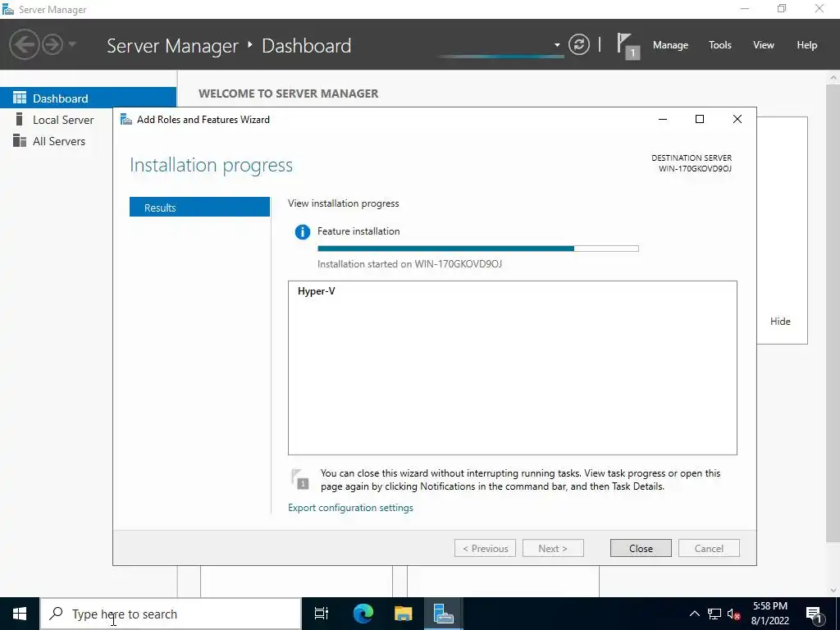The image size is (840, 630).
Task: Open the Tools menu
Action: coord(720,45)
